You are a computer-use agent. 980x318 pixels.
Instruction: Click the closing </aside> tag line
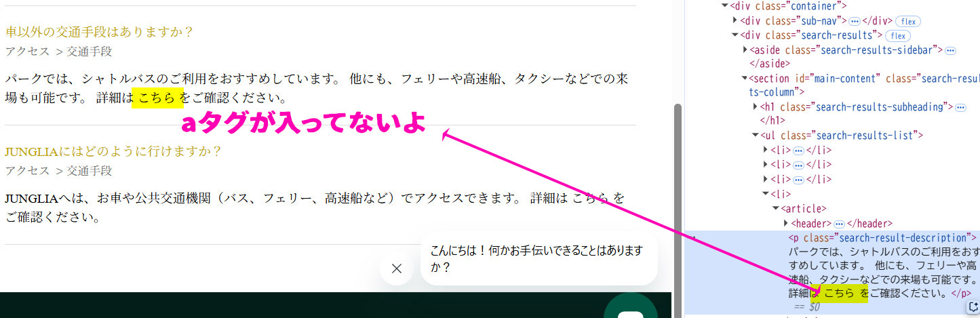click(770, 64)
